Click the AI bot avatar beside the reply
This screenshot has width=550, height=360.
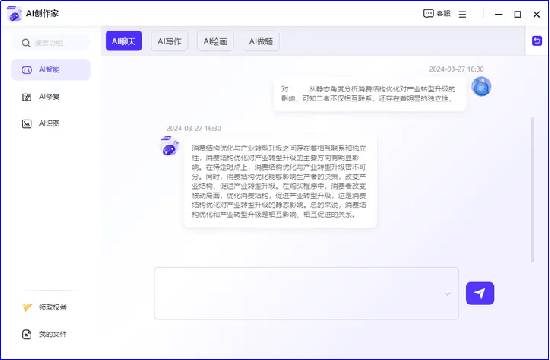pyautogui.click(x=169, y=146)
